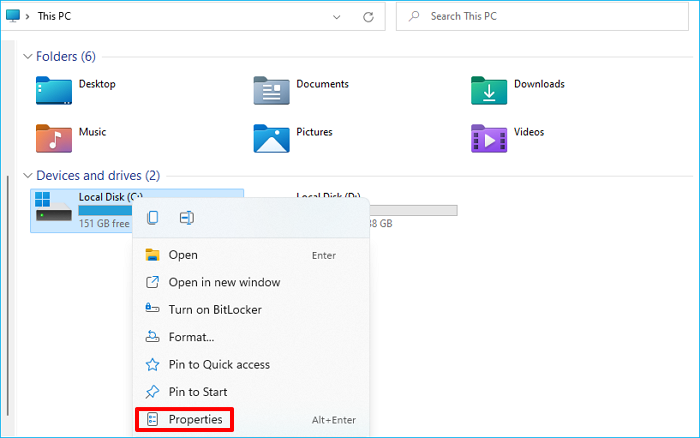This screenshot has width=700, height=438.
Task: Click the copy icon in context menu
Action: pos(154,218)
